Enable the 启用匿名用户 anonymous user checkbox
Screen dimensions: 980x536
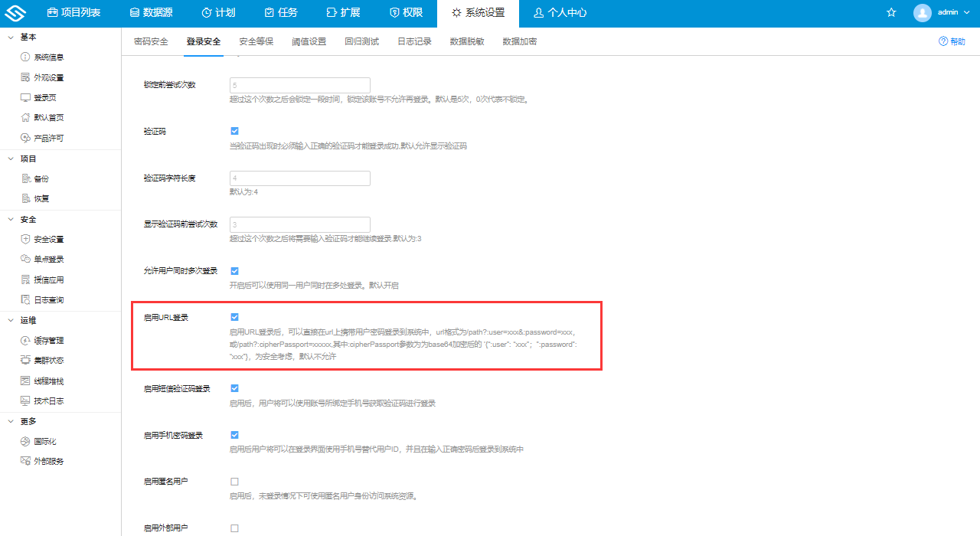tap(234, 480)
